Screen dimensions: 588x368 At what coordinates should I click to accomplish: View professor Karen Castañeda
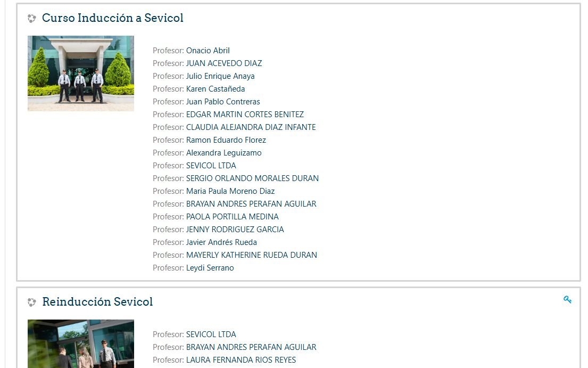pos(215,88)
